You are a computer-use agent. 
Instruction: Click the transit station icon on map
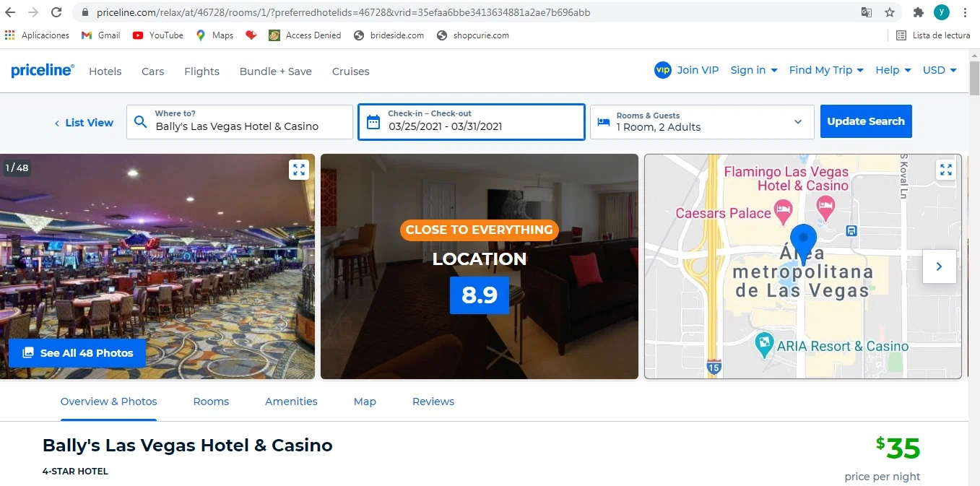point(852,231)
